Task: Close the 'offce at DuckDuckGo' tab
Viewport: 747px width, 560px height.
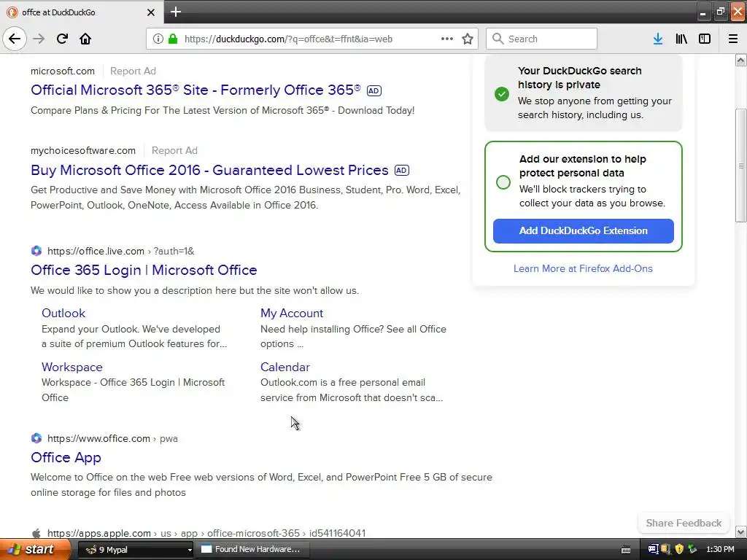Action: click(150, 12)
